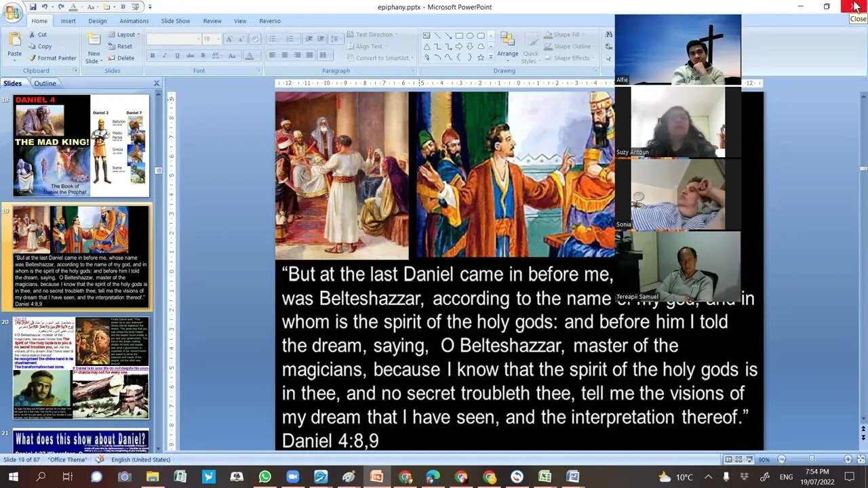Justify the text
868x488 pixels.
coord(310,56)
